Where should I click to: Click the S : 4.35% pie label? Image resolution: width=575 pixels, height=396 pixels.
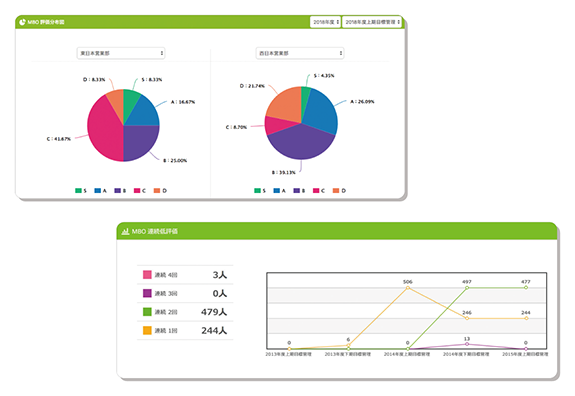324,76
